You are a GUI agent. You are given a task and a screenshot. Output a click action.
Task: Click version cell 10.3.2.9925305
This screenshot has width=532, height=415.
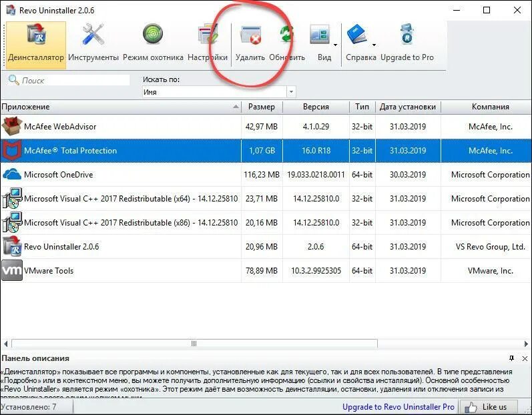tap(316, 271)
